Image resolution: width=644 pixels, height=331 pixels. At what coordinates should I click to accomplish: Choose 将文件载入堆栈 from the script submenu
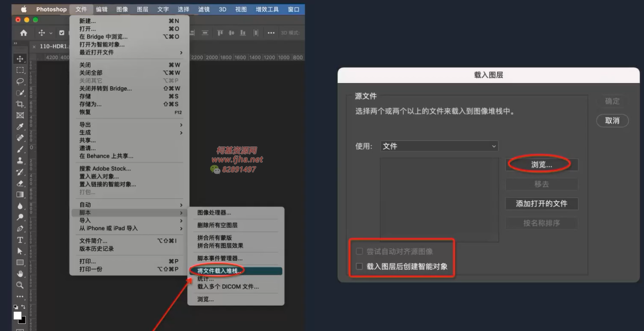220,271
